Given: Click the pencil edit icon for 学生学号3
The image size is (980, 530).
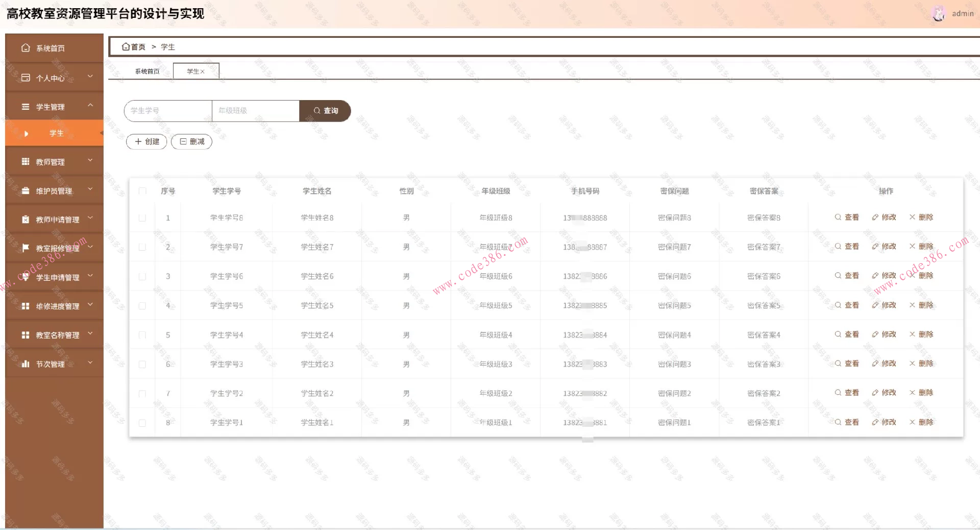Looking at the screenshot, I should (875, 363).
